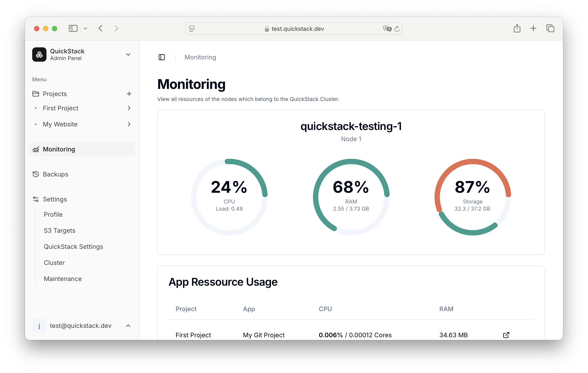Expand the First Project tree item
588x373 pixels.
pyautogui.click(x=129, y=108)
